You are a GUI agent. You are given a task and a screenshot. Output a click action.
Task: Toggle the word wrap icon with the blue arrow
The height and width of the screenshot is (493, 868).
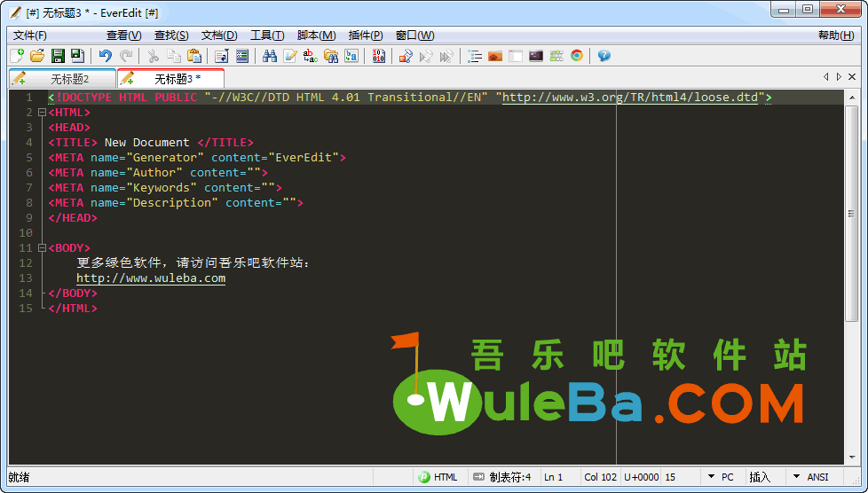tap(221, 55)
